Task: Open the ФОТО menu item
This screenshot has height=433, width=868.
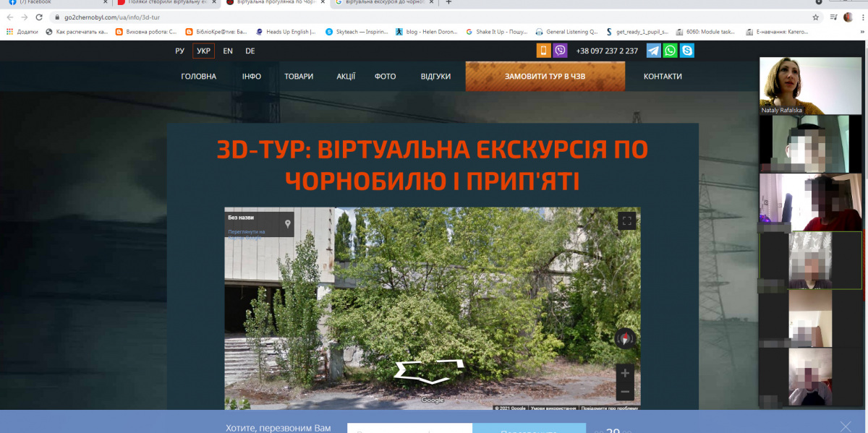Action: (x=386, y=77)
